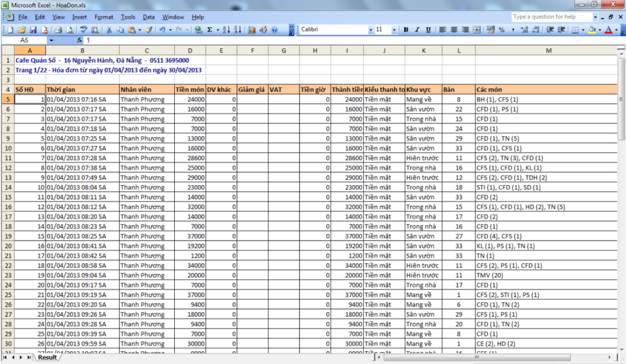Image resolution: width=626 pixels, height=364 pixels.
Task: Launch the Chart Wizard icon
Action: [251, 30]
